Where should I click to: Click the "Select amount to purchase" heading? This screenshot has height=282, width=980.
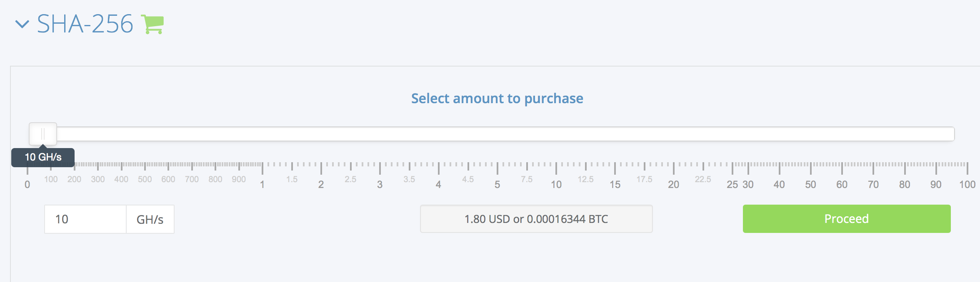point(497,99)
